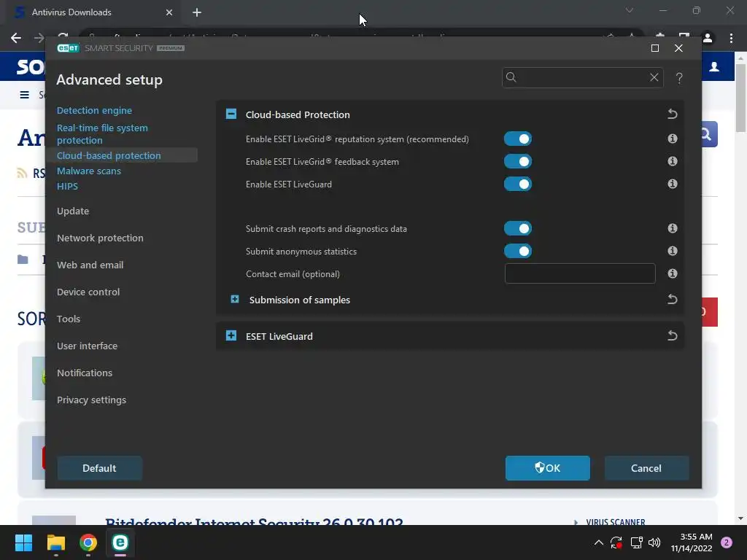Open Network protection settings
This screenshot has height=560, width=747.
(100, 238)
